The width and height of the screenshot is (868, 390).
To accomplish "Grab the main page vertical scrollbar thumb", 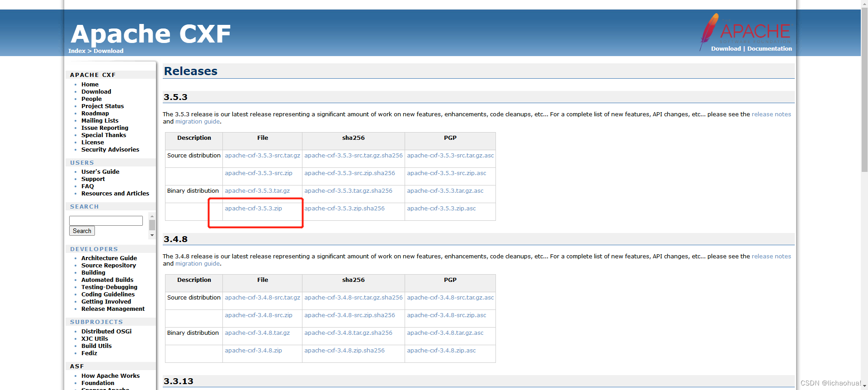I will 864,90.
